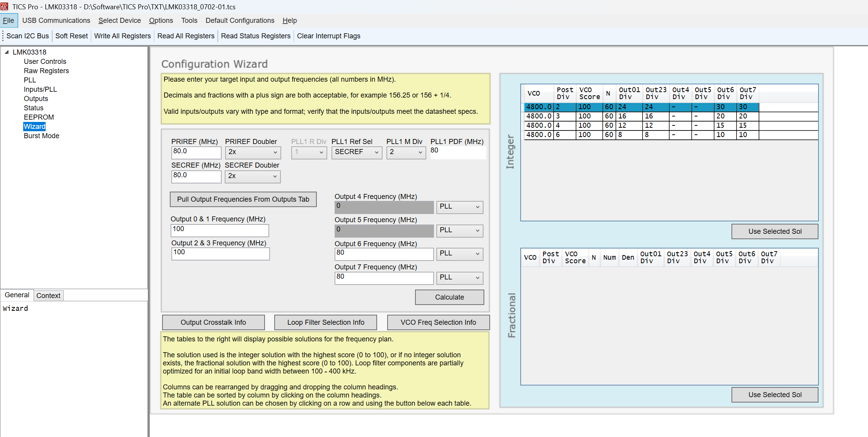Select Burst Mode in the tree
This screenshot has width=868, height=437.
41,136
